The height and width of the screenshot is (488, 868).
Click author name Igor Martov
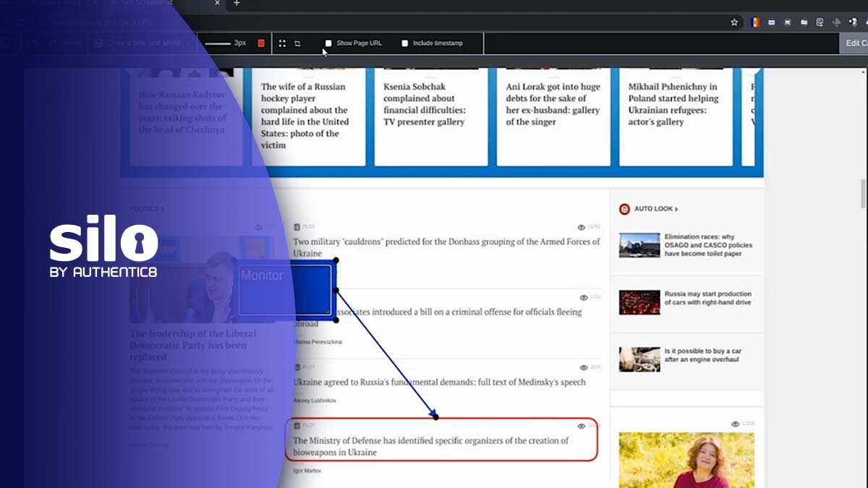(307, 471)
